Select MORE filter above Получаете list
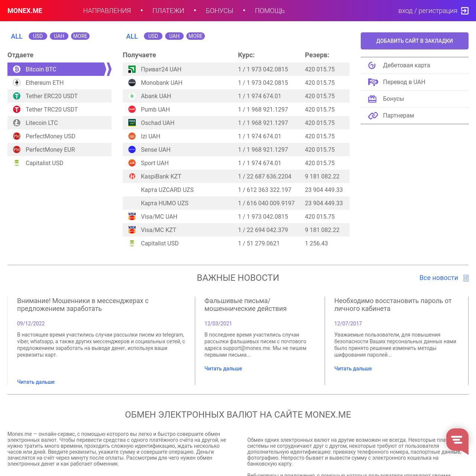476x476 pixels. click(x=196, y=36)
